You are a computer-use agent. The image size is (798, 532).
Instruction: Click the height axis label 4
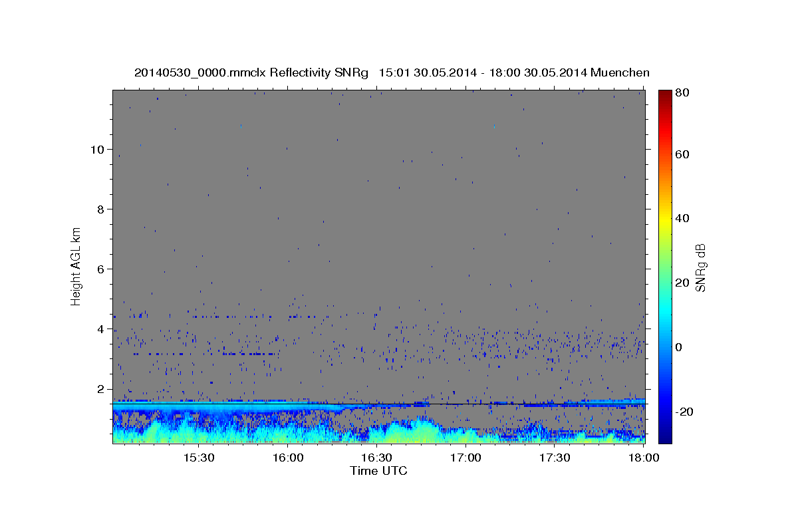pyautogui.click(x=101, y=329)
